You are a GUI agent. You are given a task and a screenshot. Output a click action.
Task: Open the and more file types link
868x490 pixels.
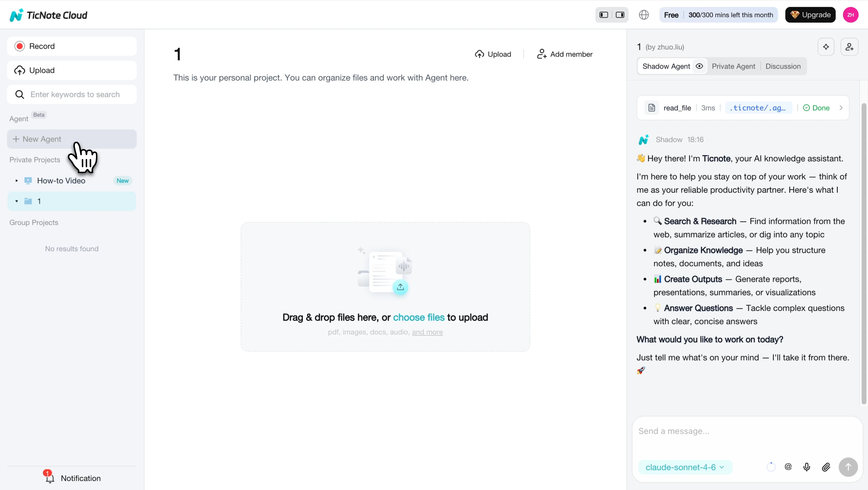click(427, 332)
